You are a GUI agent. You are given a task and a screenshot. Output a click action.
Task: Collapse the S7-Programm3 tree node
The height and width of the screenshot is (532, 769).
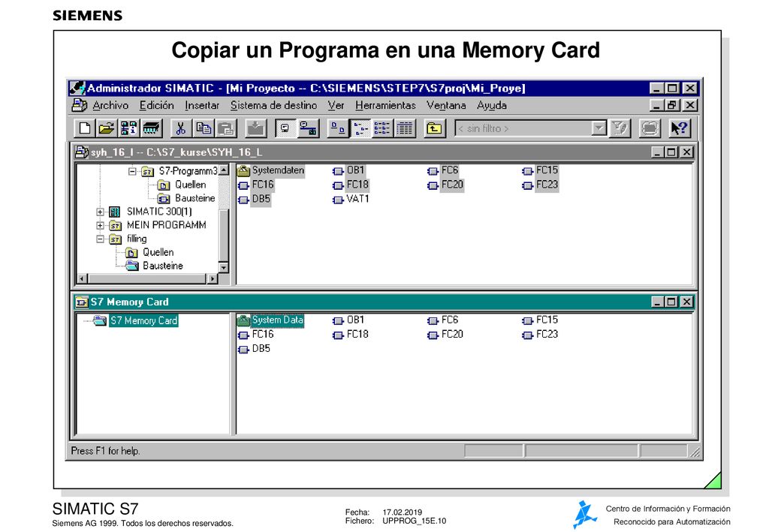(x=132, y=171)
